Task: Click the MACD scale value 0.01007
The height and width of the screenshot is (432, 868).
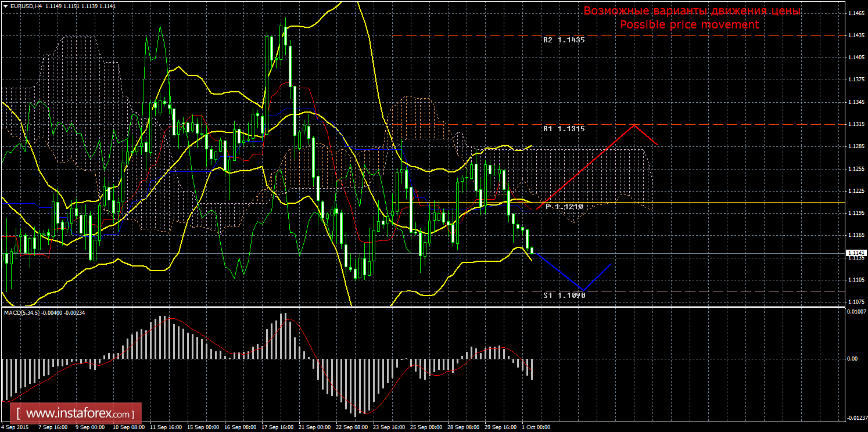Action: tap(856, 313)
